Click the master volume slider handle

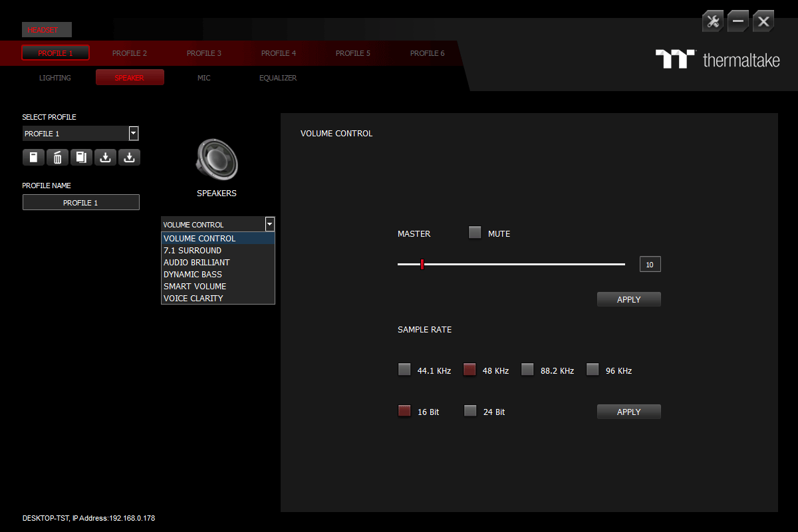pyautogui.click(x=422, y=265)
